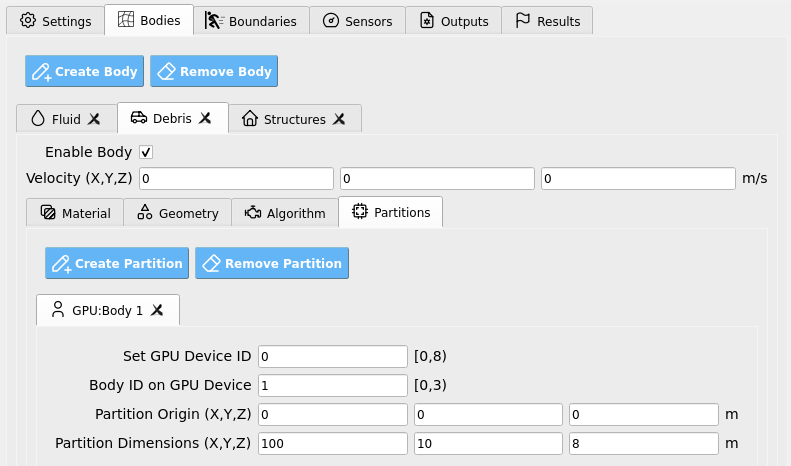Click the house icon on Structures tab

250,119
